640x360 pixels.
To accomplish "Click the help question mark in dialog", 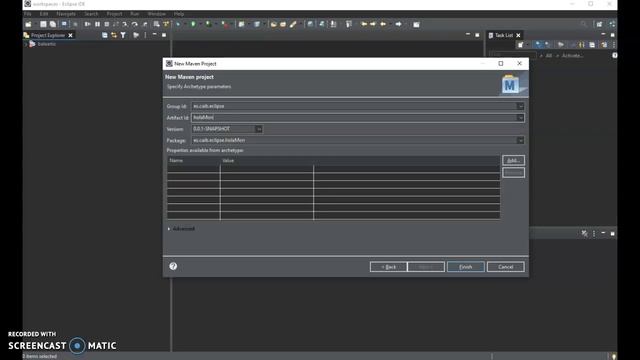I will point(173,266).
